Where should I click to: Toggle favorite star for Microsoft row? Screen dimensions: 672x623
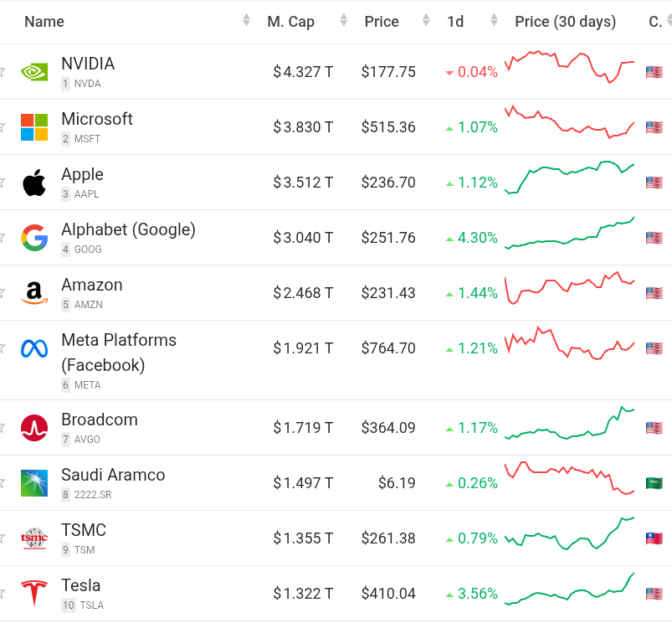click(x=3, y=127)
